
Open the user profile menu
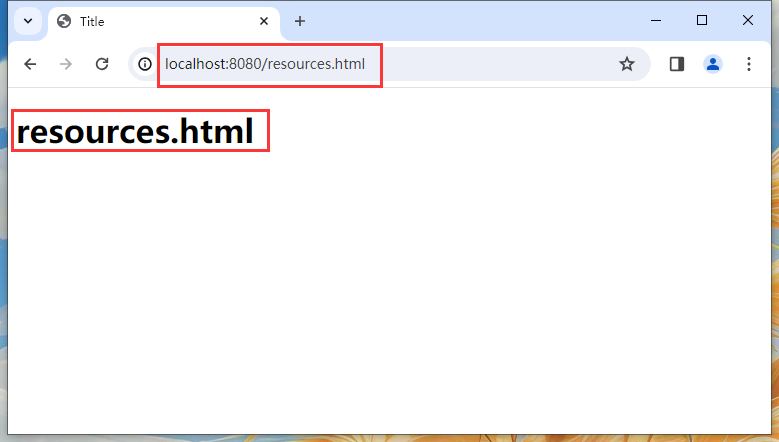pos(713,64)
